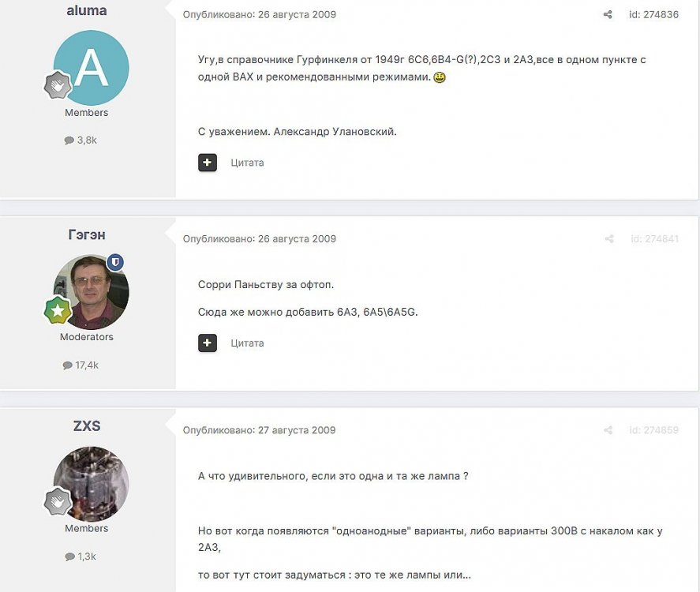Open ZXS's profile via username
This screenshot has width=700, height=592.
pyautogui.click(x=87, y=426)
